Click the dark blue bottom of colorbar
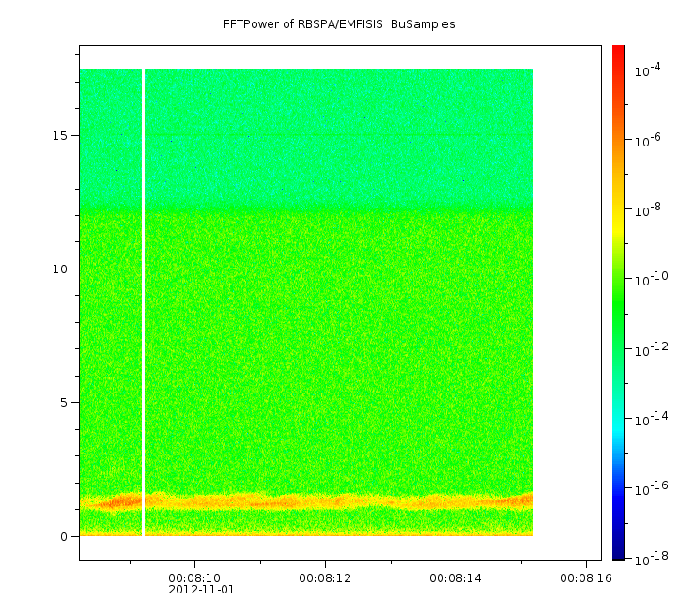This screenshot has width=680, height=616. [618, 553]
